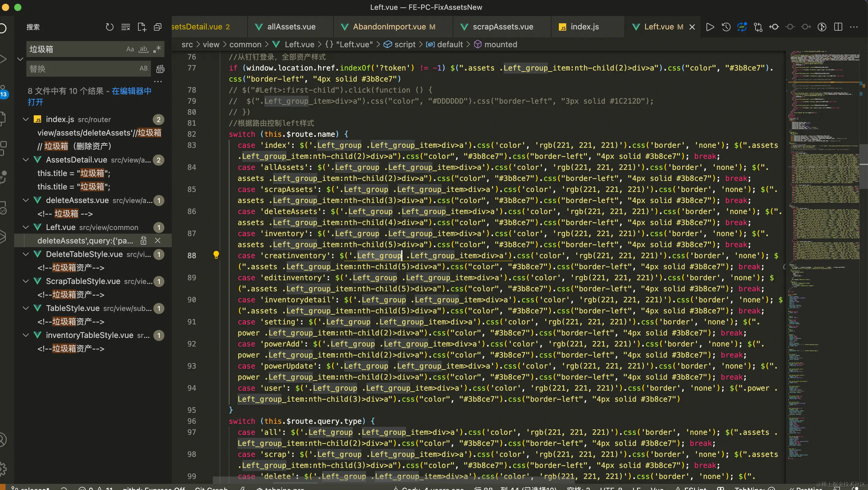Clear all search results
868x490 pixels.
point(126,27)
